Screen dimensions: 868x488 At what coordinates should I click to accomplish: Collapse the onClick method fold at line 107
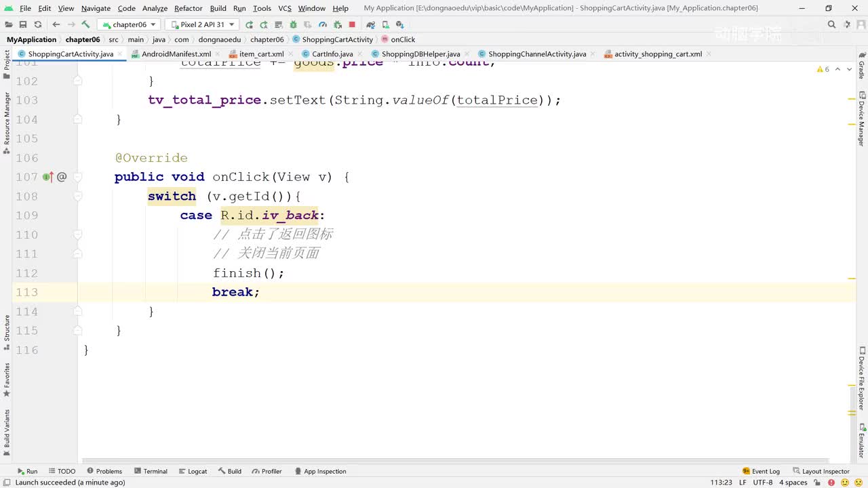(x=77, y=177)
